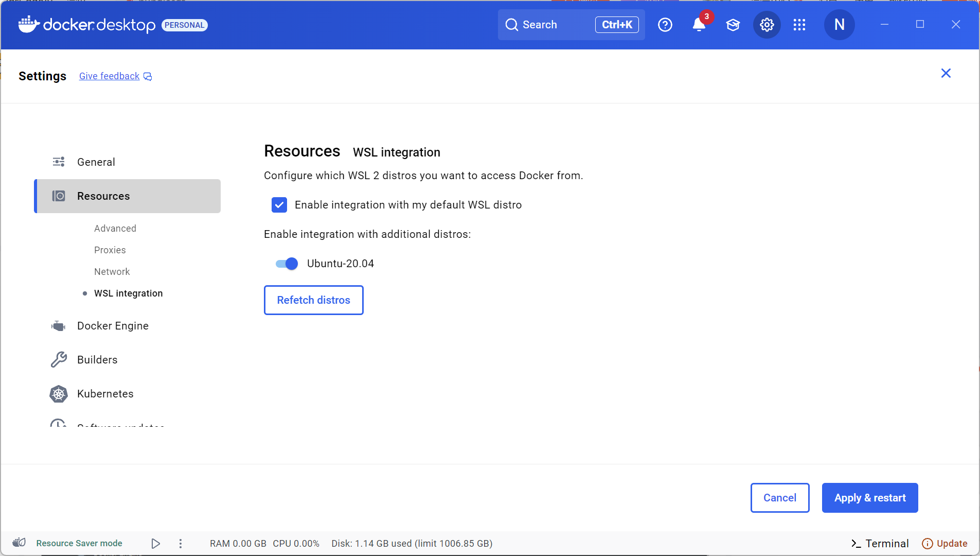Start Docker using the play icon

(x=155, y=543)
